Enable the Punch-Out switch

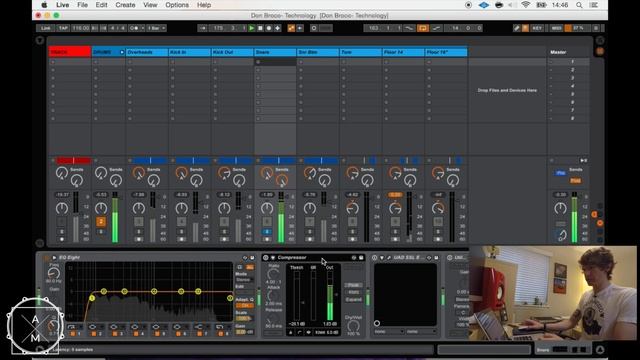coord(436,28)
